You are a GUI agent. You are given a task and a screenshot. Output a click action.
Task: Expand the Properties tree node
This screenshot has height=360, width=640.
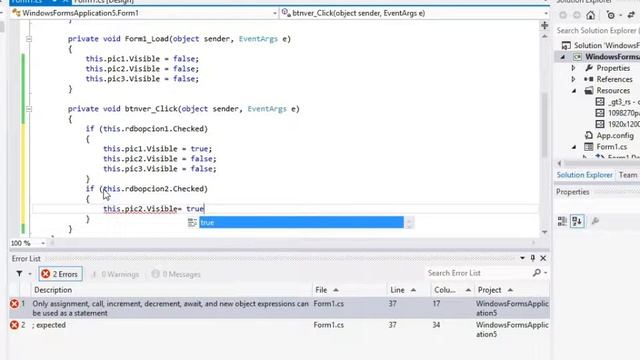click(573, 68)
